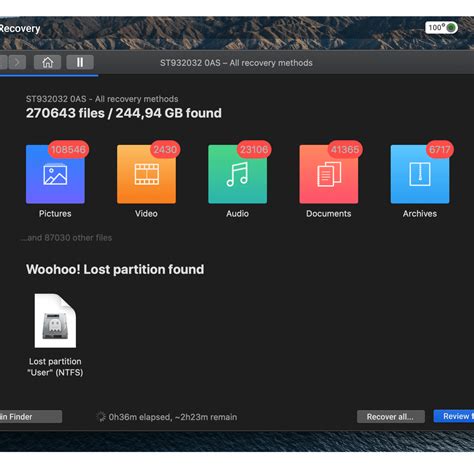Click the "Woohoo! Lost partition found" heading
This screenshot has width=474, height=474.
point(115,269)
